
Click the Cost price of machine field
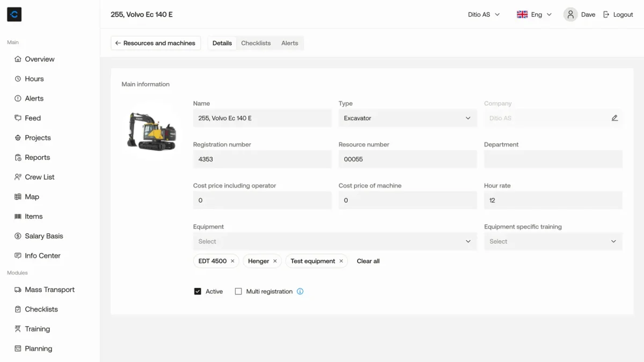[x=407, y=200]
